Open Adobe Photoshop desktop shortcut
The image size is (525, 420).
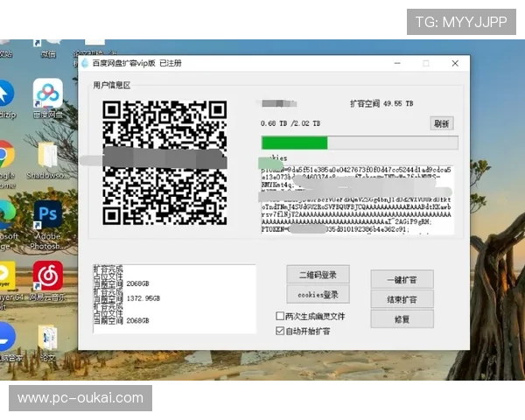pyautogui.click(x=48, y=225)
